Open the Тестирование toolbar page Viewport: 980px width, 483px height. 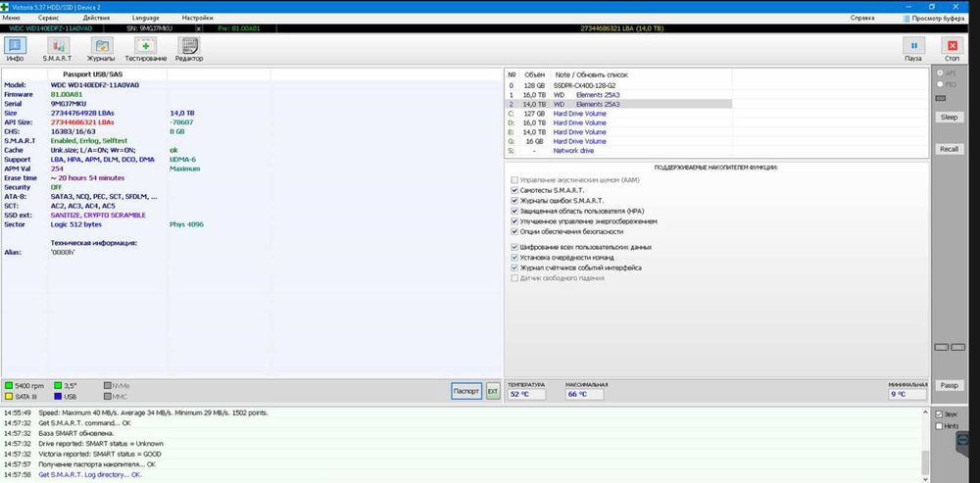[146, 49]
